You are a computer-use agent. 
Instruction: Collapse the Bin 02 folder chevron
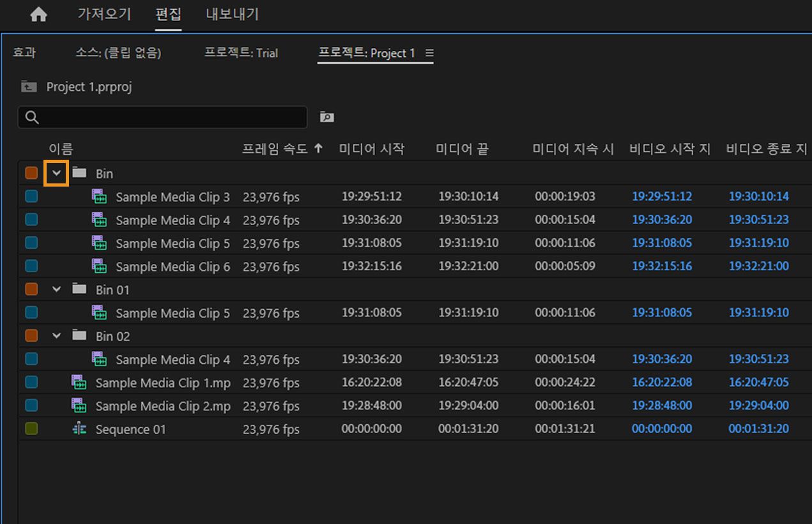57,335
